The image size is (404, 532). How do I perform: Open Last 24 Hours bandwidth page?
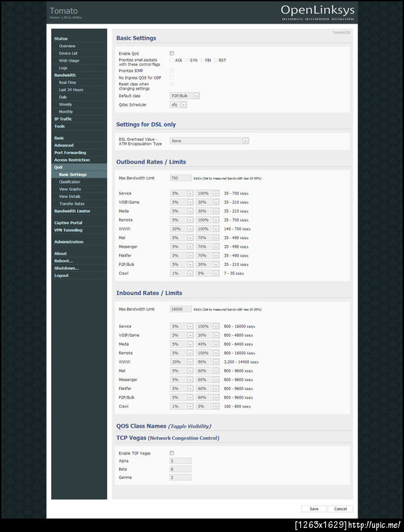tap(71, 90)
